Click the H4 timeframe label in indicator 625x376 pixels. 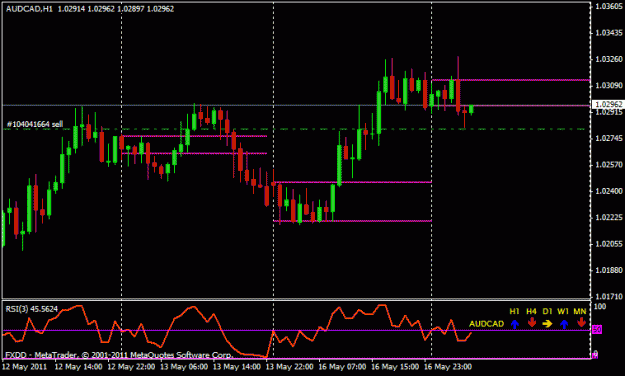(531, 311)
